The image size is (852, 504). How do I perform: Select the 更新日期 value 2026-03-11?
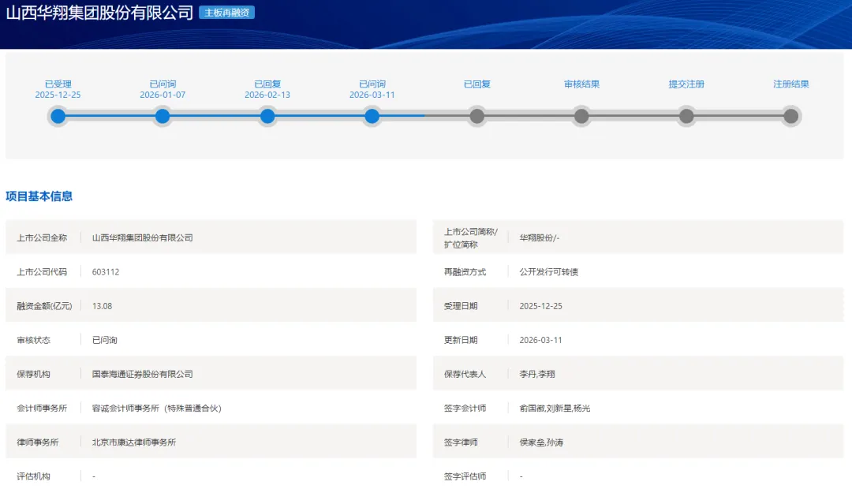540,340
